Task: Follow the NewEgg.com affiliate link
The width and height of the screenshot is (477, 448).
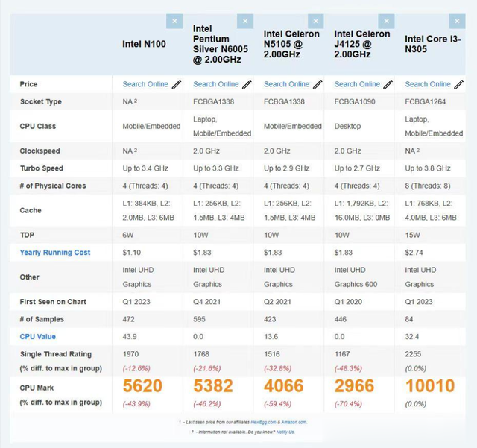Action: click(263, 422)
